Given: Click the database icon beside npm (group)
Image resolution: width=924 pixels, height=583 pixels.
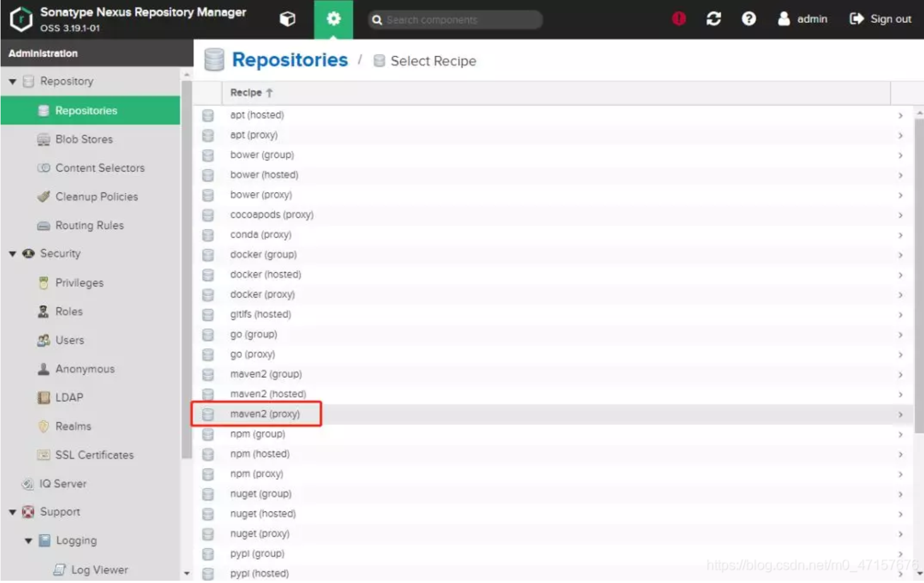Looking at the screenshot, I should (x=208, y=434).
